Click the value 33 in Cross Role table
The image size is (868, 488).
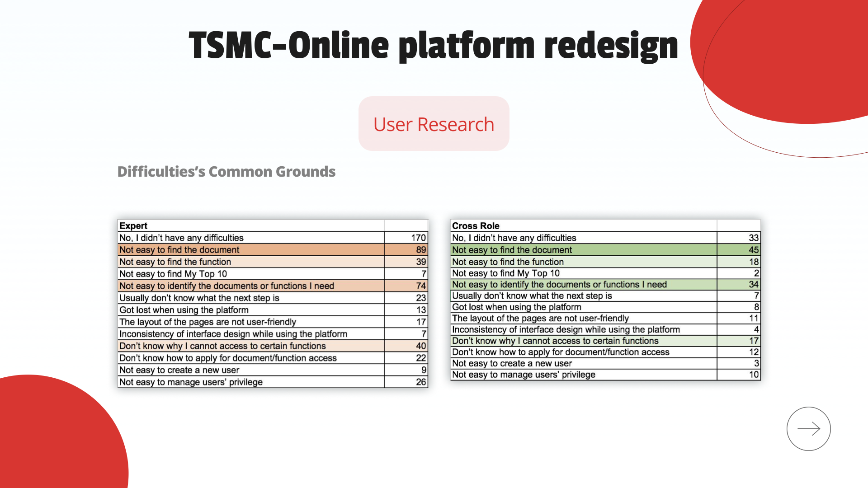tap(754, 238)
